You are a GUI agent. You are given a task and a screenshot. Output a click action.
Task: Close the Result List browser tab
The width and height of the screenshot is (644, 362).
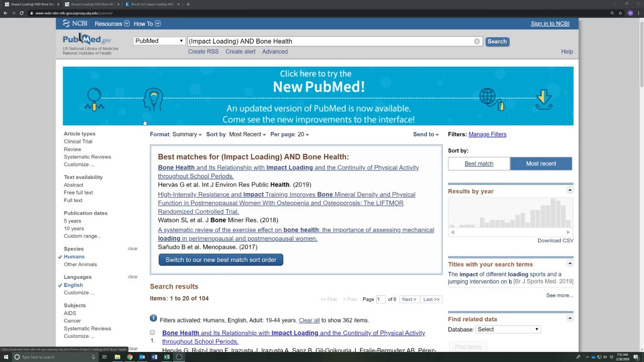178,4
